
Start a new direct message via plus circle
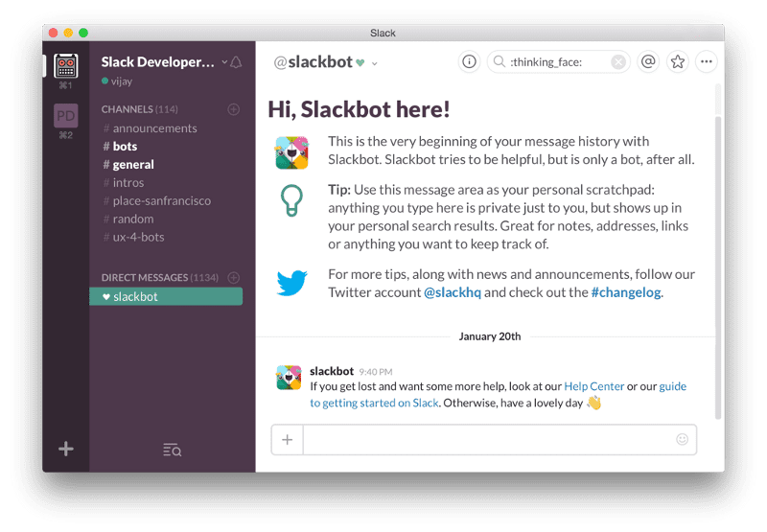tap(233, 278)
